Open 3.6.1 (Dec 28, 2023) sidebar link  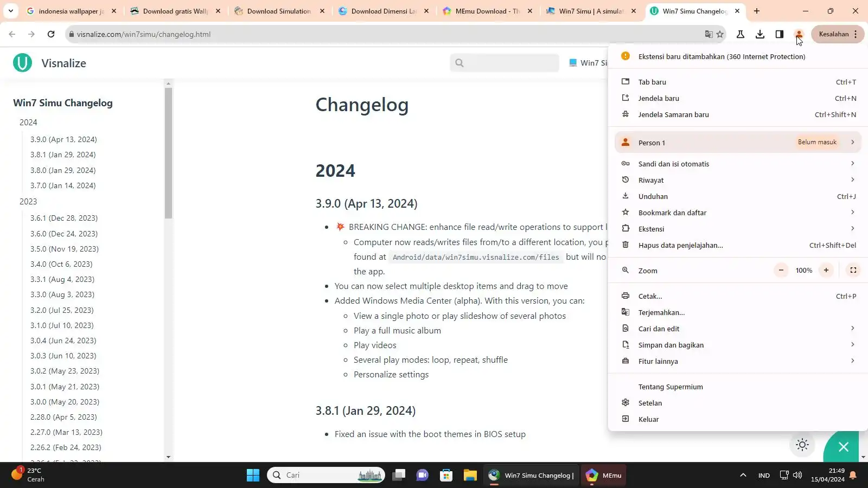tap(64, 218)
